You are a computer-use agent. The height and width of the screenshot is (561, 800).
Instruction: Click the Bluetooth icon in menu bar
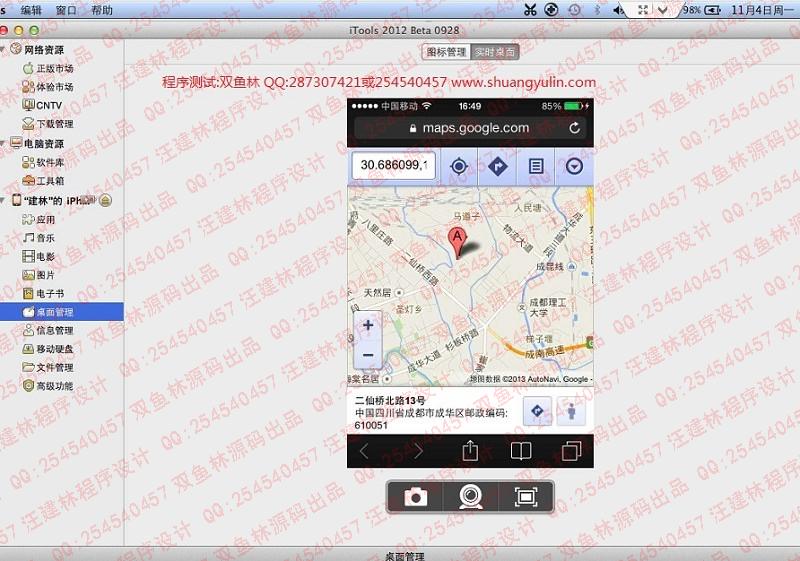597,10
